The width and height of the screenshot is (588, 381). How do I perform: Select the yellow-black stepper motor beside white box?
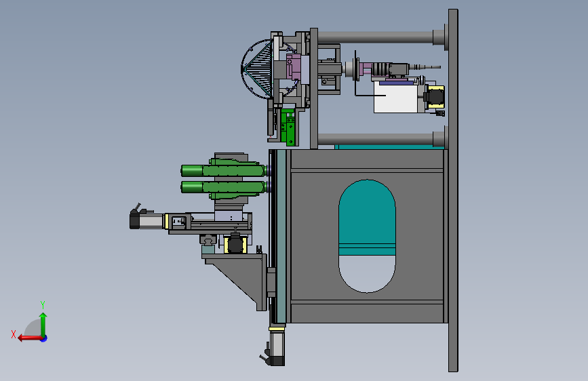[435, 97]
